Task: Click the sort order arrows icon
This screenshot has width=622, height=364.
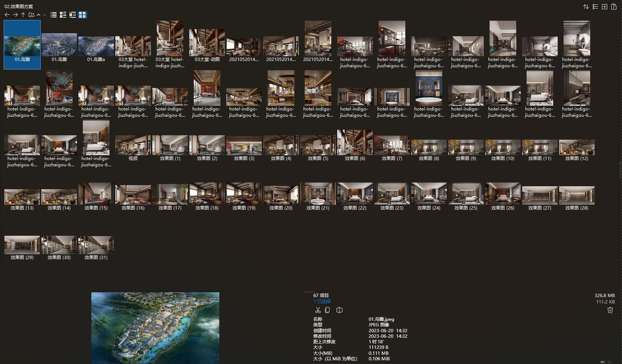Action: pyautogui.click(x=586, y=7)
